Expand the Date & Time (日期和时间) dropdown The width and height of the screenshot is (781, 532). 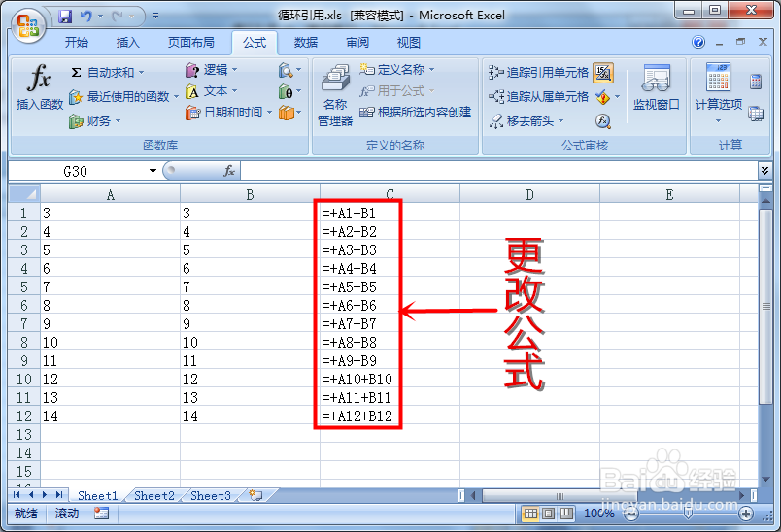[269, 112]
